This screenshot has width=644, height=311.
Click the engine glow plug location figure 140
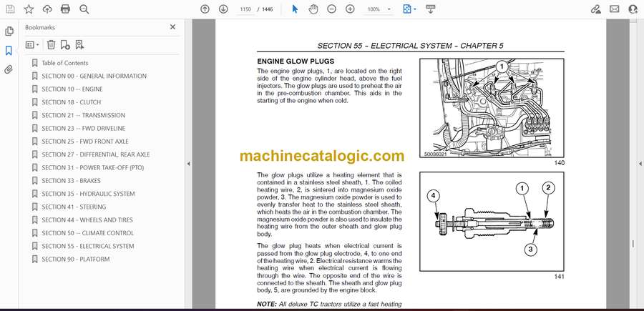[492, 109]
